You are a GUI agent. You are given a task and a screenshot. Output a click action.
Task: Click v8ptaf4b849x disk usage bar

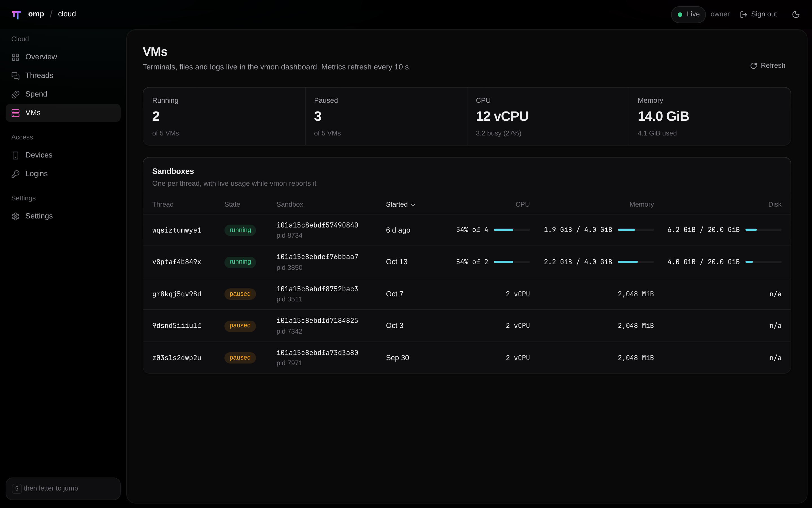tap(763, 262)
